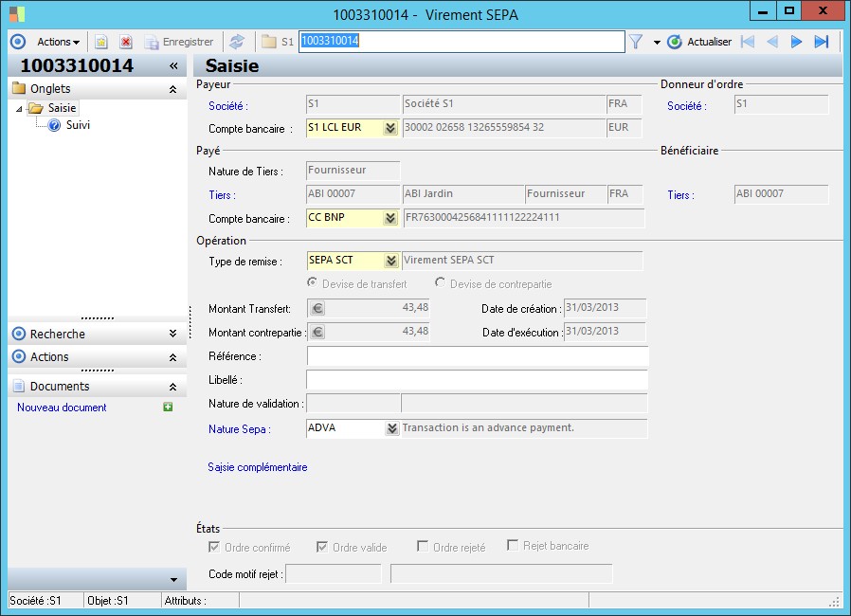Click in the Référence input field
Viewport: 851px width, 616px height.
tap(478, 356)
